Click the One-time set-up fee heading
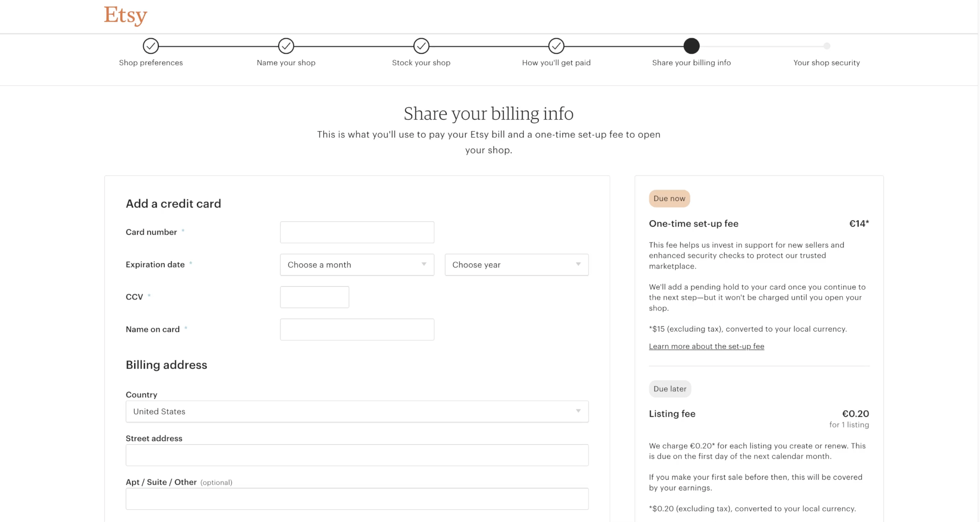 tap(693, 224)
